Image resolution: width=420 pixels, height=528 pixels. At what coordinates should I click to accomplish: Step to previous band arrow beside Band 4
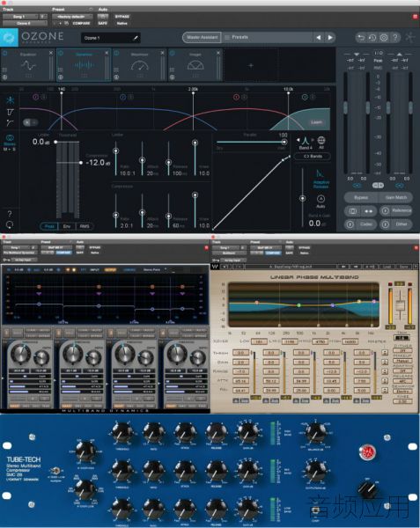click(x=298, y=140)
